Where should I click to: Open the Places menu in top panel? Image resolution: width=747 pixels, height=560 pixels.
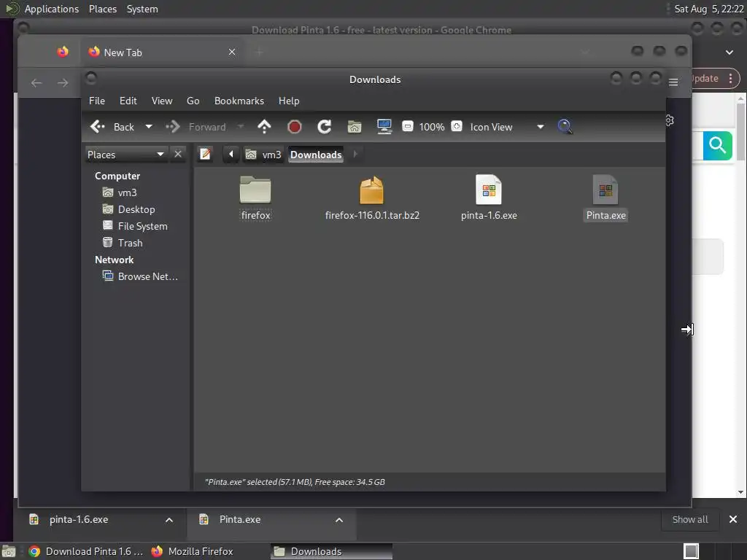102,9
